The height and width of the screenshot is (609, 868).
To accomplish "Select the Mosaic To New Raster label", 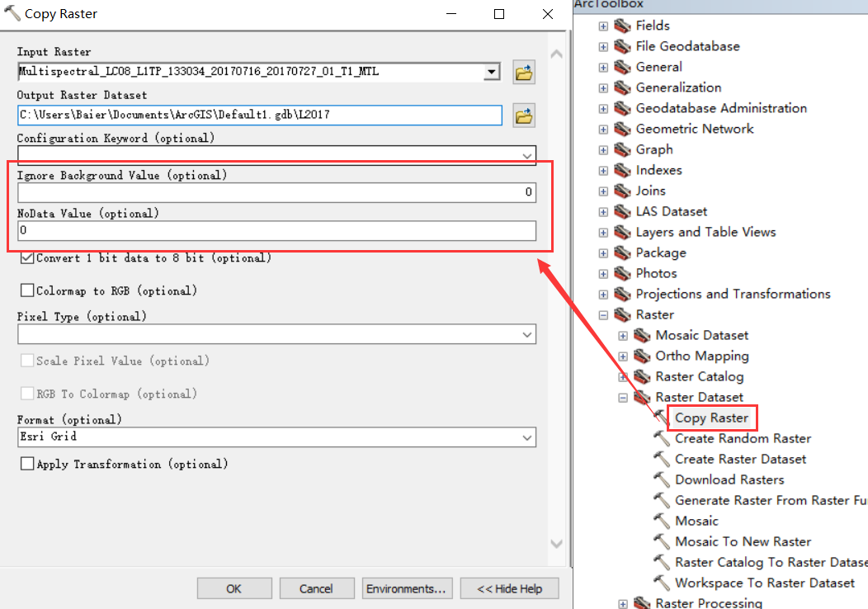I will point(743,541).
